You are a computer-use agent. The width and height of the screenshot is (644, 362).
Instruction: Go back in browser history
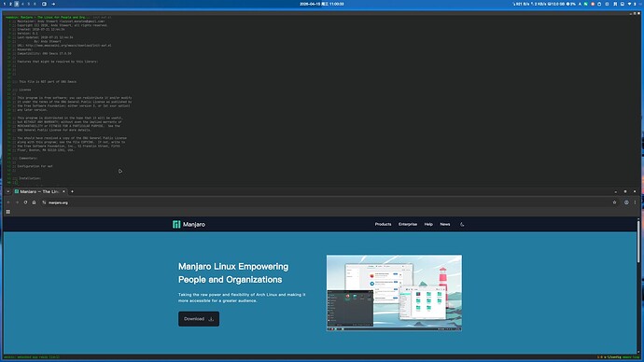pos(8,202)
